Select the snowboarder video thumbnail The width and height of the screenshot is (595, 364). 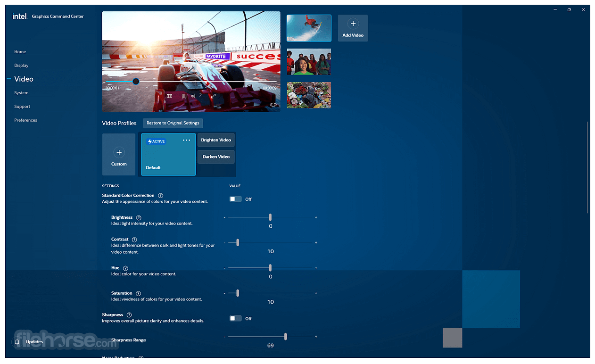coord(309,28)
